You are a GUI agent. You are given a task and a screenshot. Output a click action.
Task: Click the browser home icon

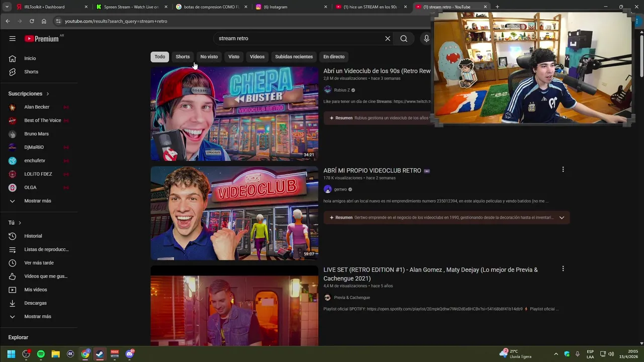(44, 21)
